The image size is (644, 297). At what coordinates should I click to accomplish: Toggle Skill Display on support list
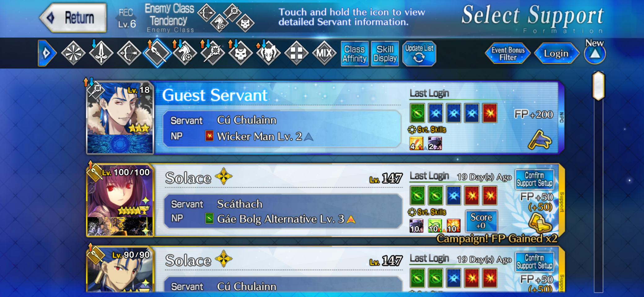click(x=385, y=54)
